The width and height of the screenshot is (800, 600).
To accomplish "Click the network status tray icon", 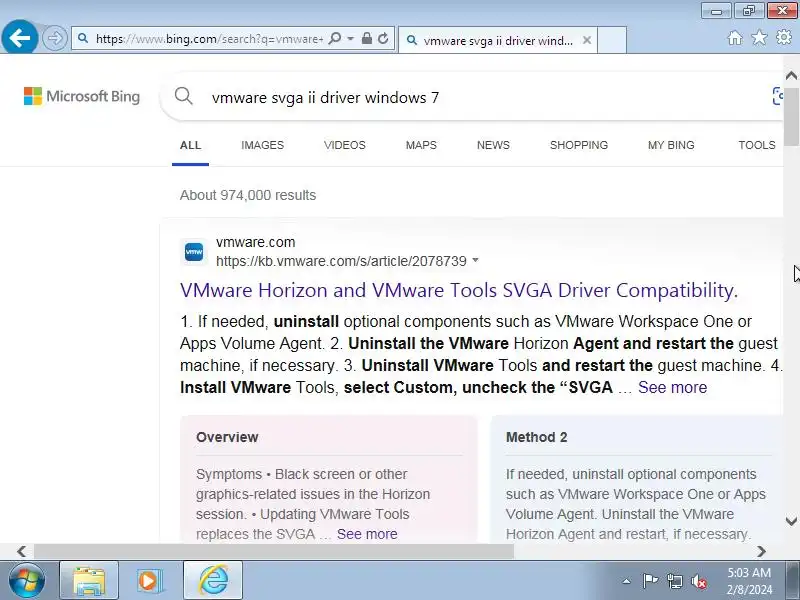I will tap(674, 581).
